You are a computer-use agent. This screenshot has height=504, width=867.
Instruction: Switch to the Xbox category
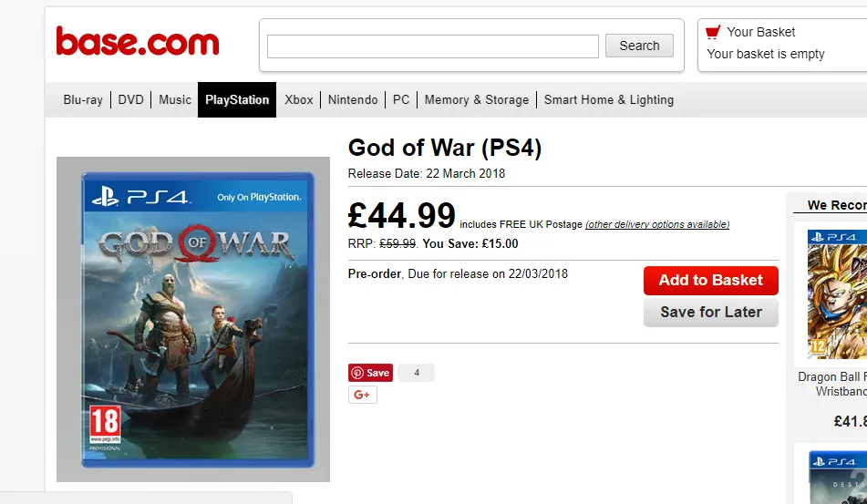[x=299, y=100]
